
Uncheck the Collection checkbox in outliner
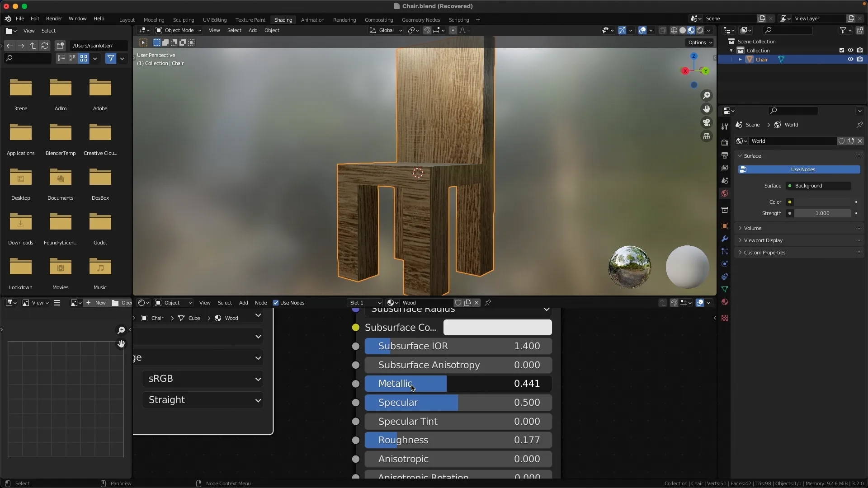click(842, 50)
